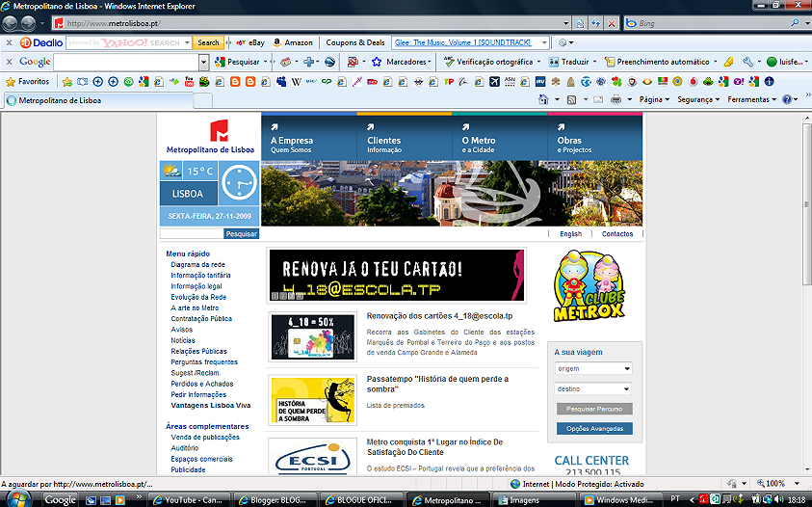812x507 pixels.
Task: Open A Empresa Quem Somos menu
Action: pyautogui.click(x=308, y=138)
